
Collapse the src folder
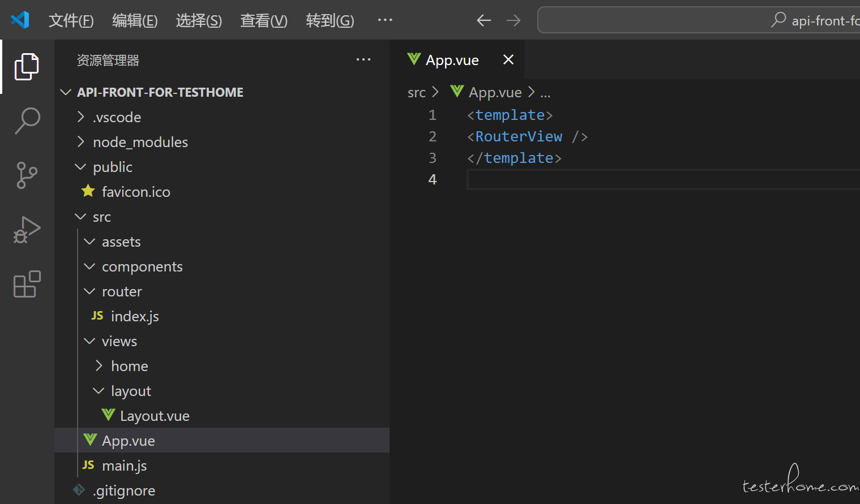[x=81, y=217]
